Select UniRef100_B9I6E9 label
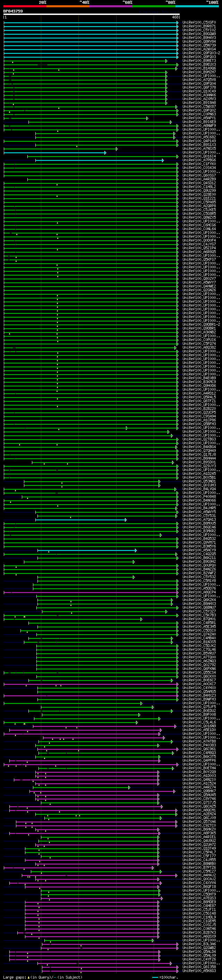Viewport: 222px width, 980px height. [x=199, y=122]
